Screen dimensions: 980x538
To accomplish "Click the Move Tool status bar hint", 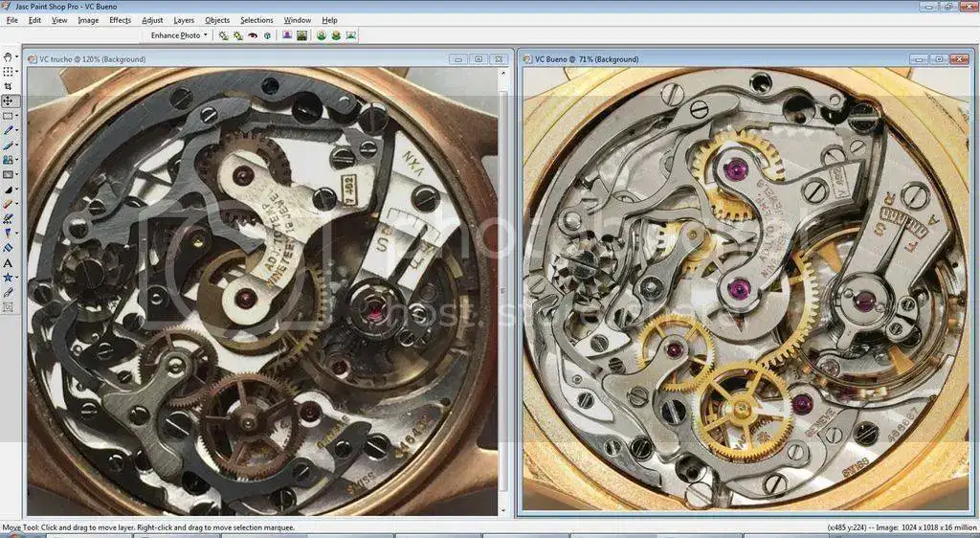I will (x=148, y=528).
